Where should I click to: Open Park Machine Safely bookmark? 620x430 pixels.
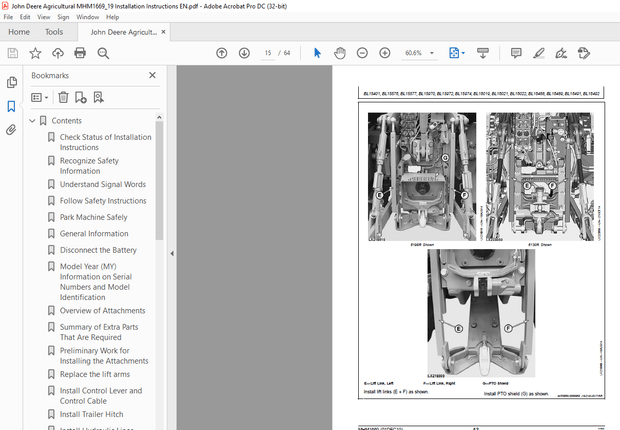click(x=93, y=217)
